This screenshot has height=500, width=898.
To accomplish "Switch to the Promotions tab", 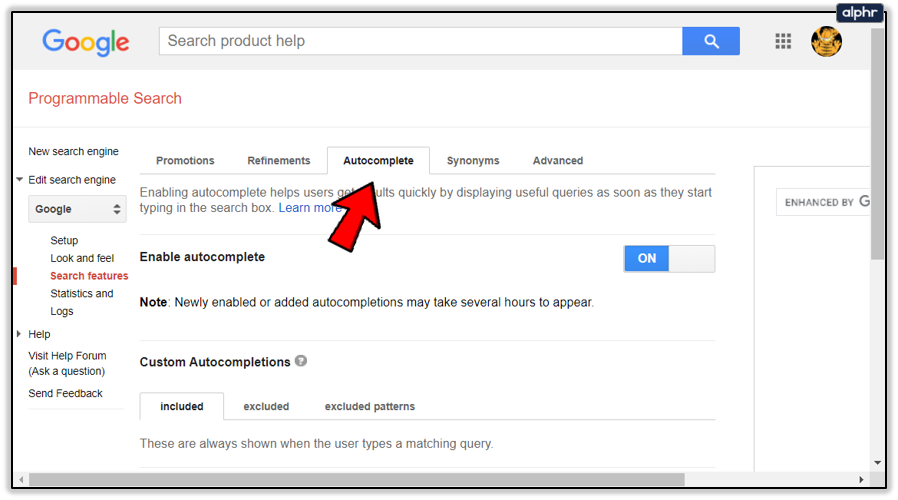I will pyautogui.click(x=185, y=160).
